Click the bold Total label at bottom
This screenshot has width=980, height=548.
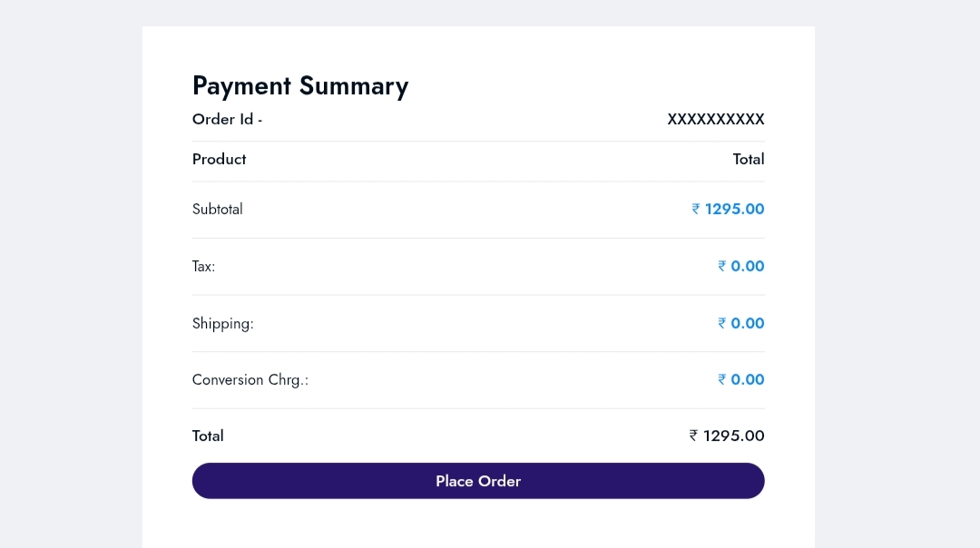click(208, 435)
